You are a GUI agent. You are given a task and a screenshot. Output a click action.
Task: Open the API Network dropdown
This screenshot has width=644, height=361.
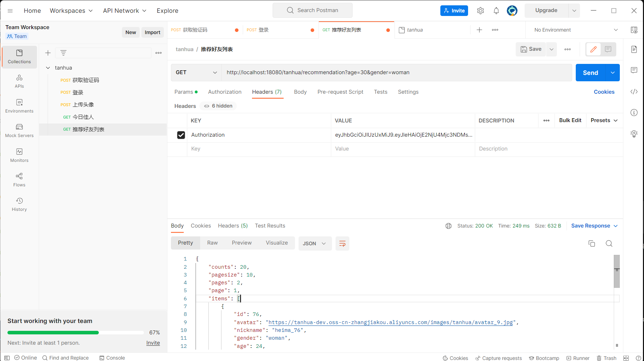(x=125, y=11)
